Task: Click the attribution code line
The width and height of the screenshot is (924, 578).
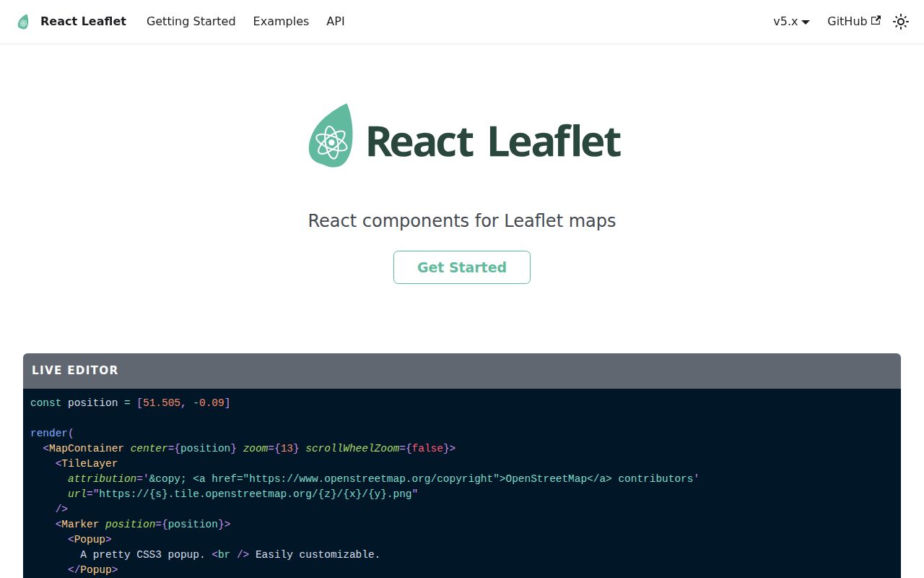Action: (x=383, y=478)
